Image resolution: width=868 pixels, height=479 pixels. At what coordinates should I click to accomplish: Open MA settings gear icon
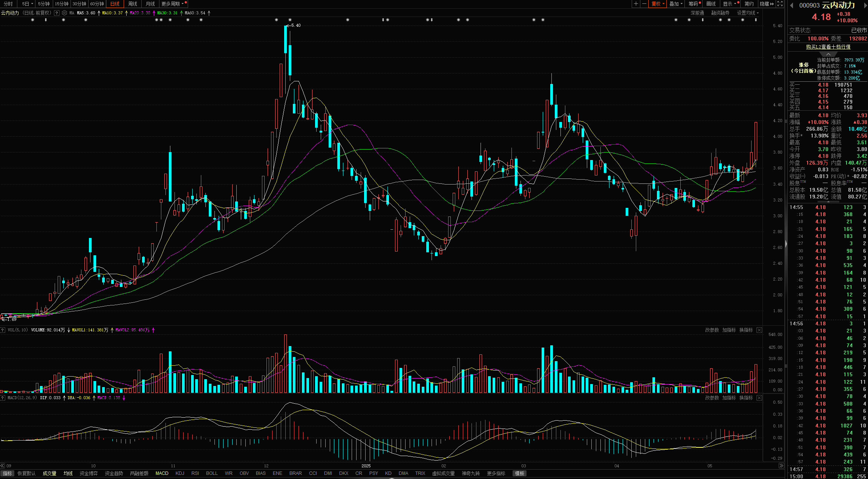point(64,13)
